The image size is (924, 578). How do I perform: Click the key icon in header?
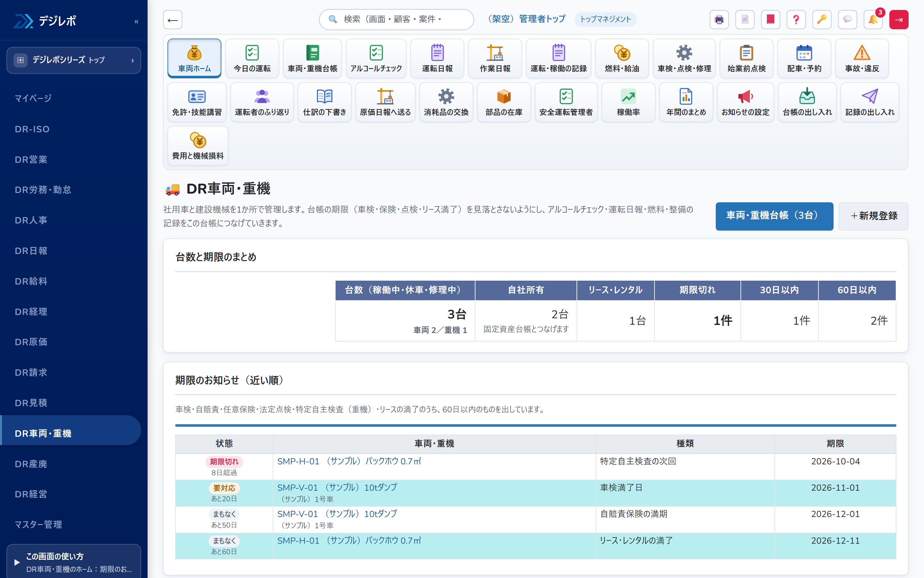pyautogui.click(x=822, y=20)
